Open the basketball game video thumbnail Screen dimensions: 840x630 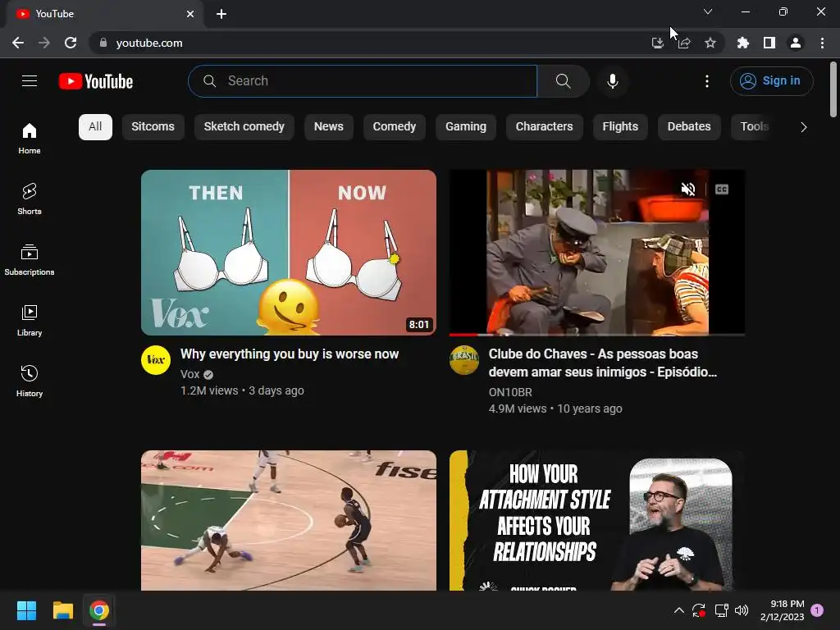pos(288,520)
